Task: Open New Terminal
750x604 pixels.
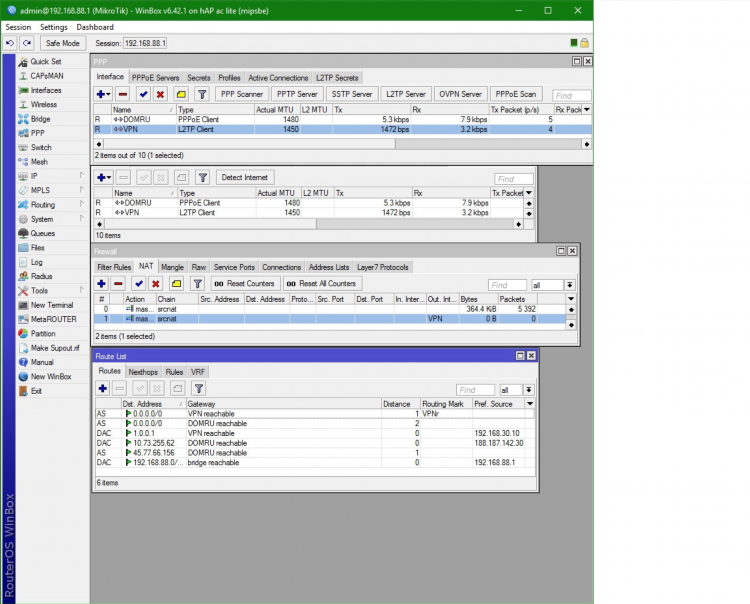Action: point(52,305)
